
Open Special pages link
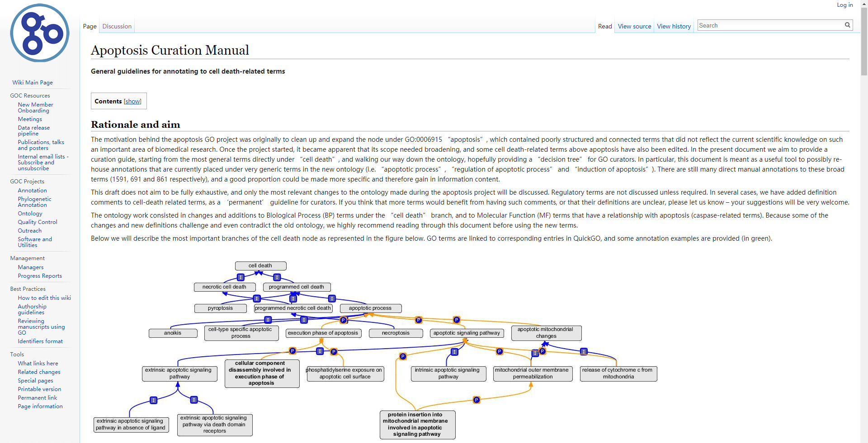tap(35, 381)
